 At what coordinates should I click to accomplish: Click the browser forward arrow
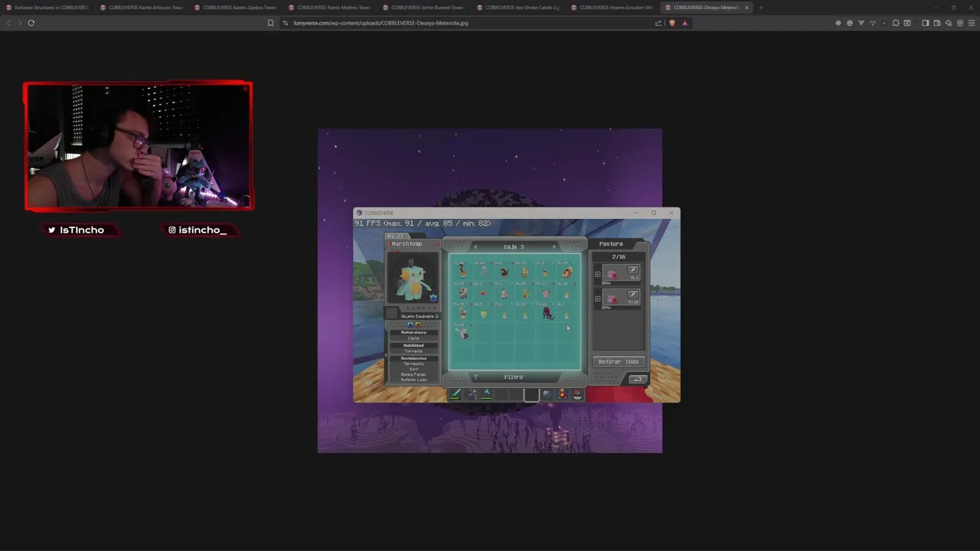[x=20, y=23]
